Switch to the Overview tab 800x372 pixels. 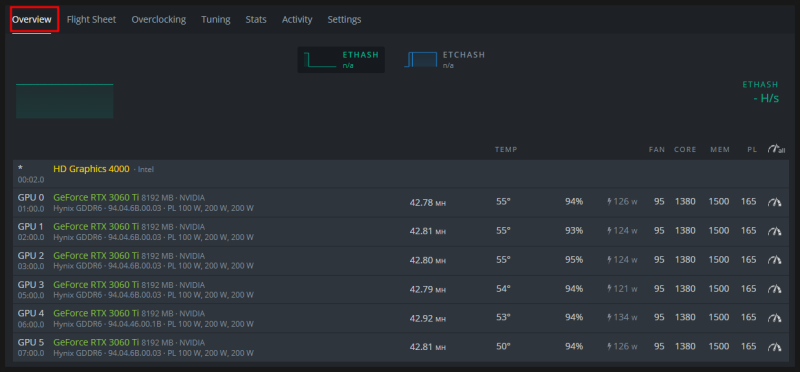point(32,19)
